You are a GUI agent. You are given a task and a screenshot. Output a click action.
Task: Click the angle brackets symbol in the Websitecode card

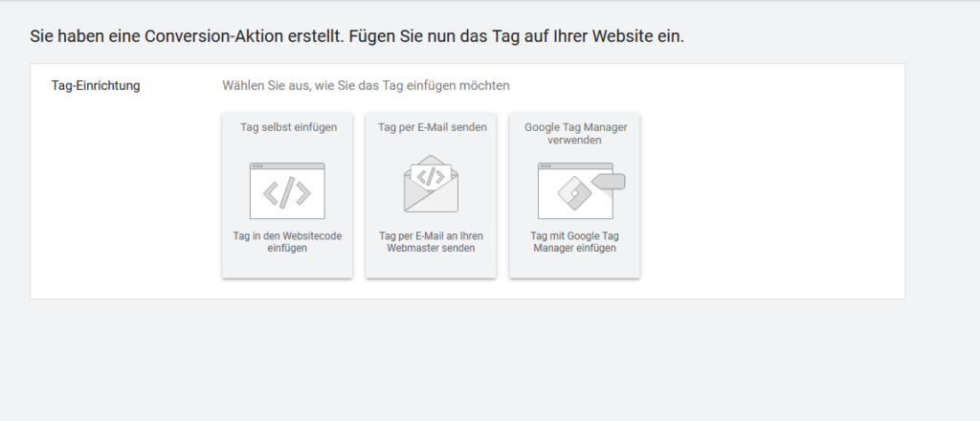click(287, 194)
